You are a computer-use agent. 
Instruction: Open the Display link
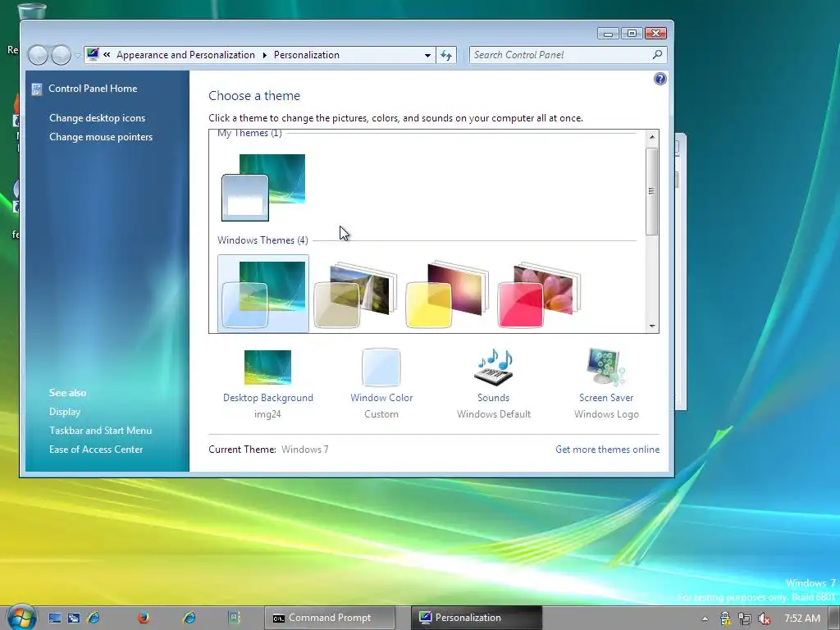(65, 412)
